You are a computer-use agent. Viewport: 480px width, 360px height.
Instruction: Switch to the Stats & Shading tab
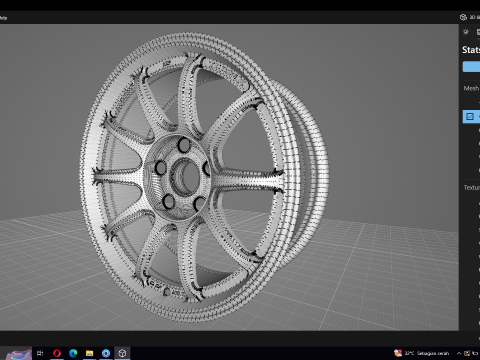[478, 32]
